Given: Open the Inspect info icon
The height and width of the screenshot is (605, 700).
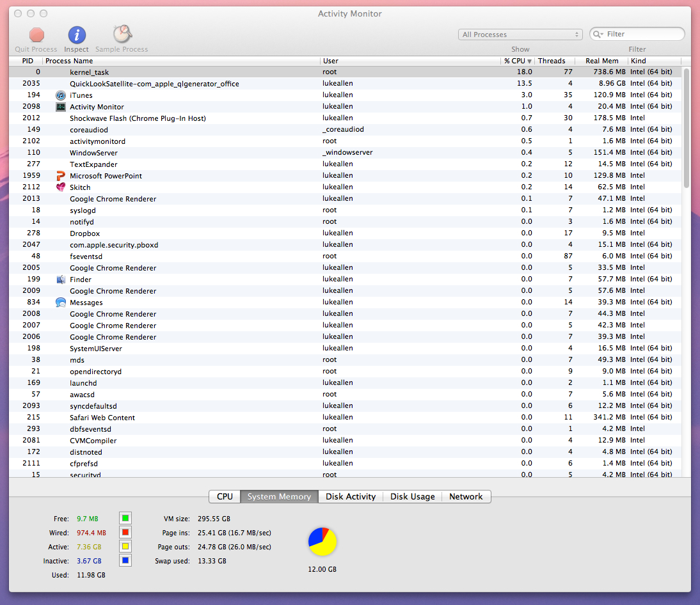Looking at the screenshot, I should point(77,35).
